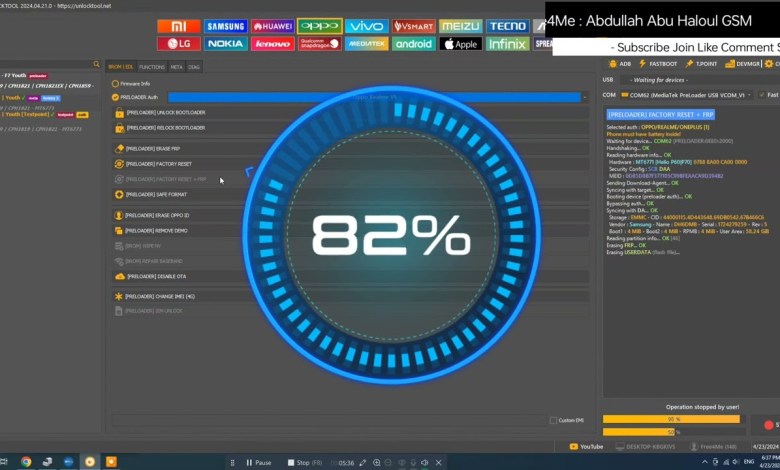
Task: Choose the Apple brand tile
Action: [x=460, y=44]
